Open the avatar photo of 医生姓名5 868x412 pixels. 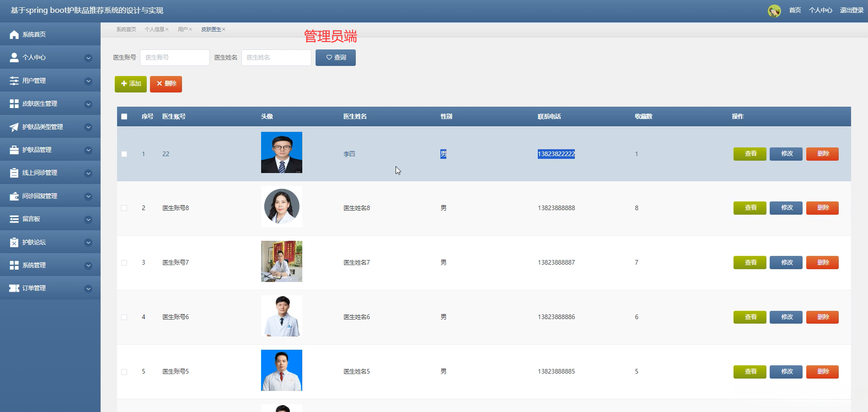[282, 370]
